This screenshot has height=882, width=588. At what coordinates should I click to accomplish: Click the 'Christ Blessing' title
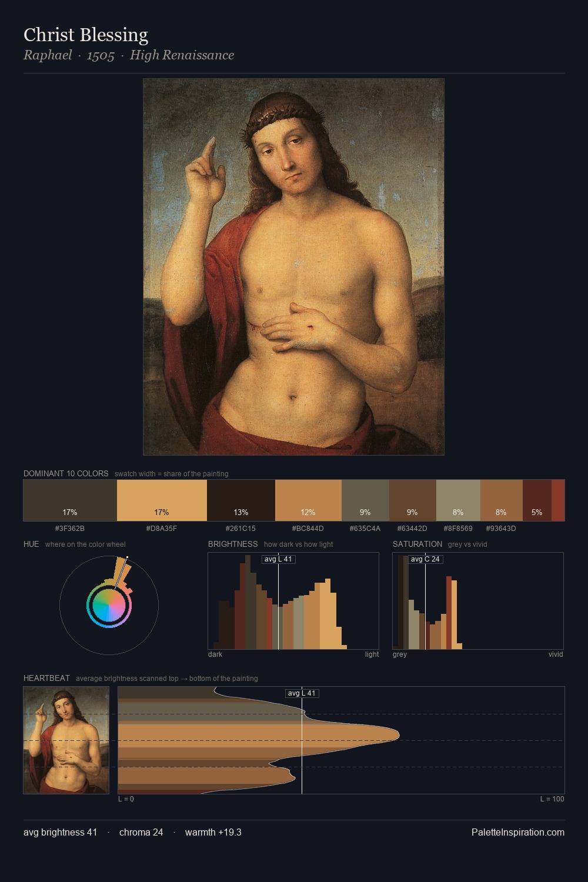86,35
